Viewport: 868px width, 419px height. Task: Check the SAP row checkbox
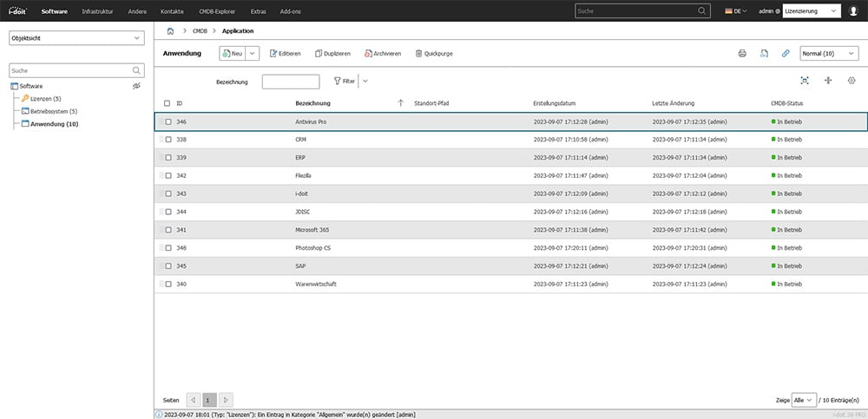point(168,265)
